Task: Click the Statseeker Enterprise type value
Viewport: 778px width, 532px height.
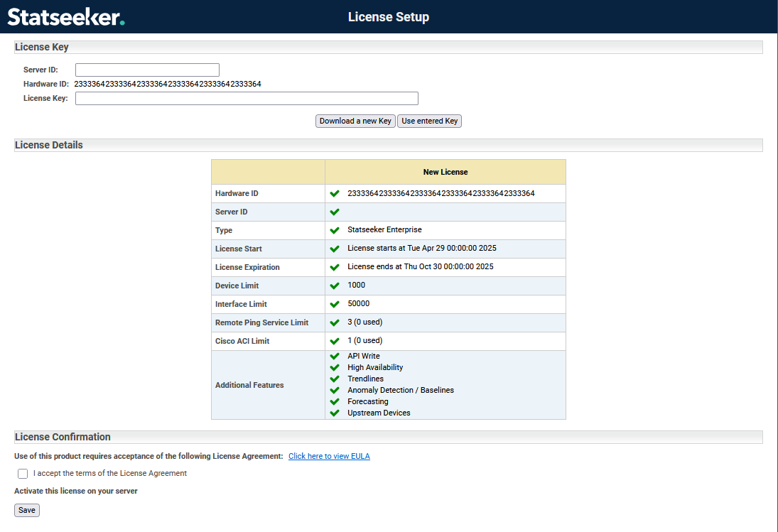Action: pos(384,229)
